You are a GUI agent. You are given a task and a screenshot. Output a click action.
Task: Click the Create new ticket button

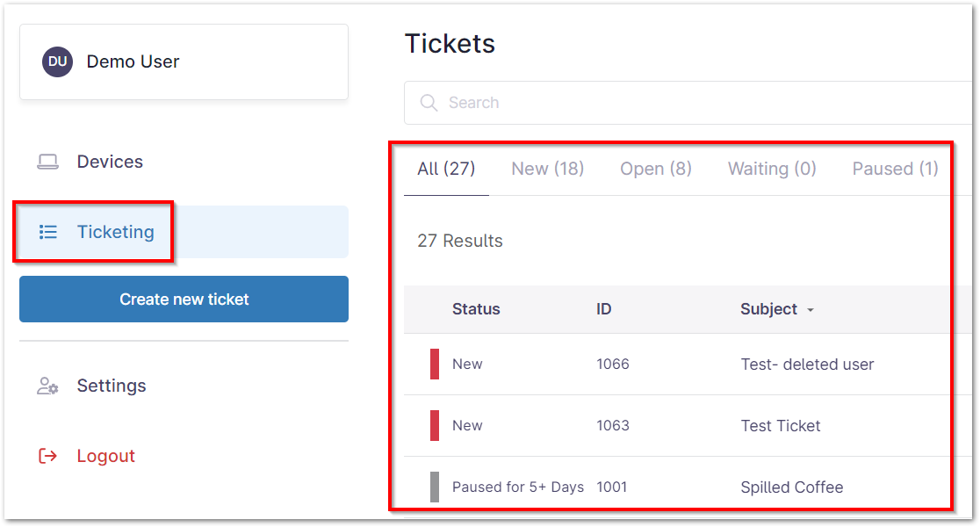(x=184, y=299)
